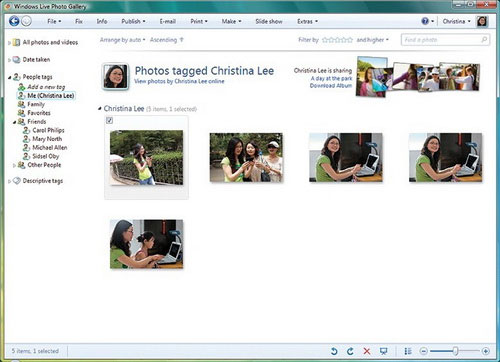The width and height of the screenshot is (500, 362).
Task: Click the Forward navigation arrow button
Action: pos(26,21)
